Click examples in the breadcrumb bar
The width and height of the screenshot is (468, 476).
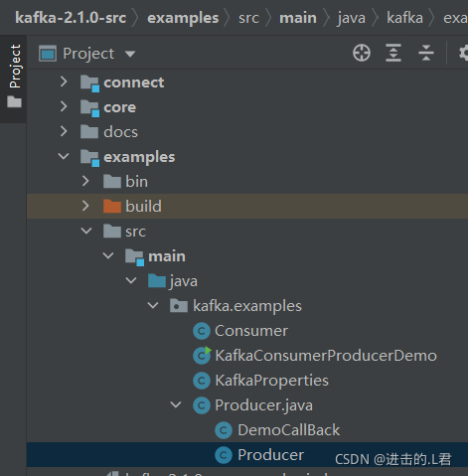[x=183, y=18]
